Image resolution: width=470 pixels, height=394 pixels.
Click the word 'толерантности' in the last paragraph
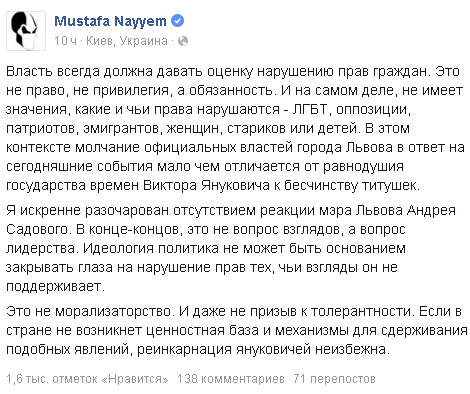click(x=362, y=311)
